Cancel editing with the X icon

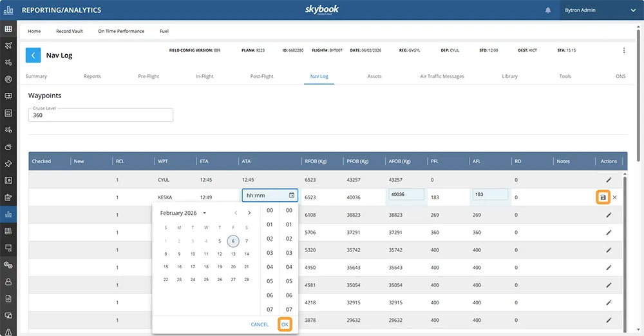pyautogui.click(x=614, y=197)
